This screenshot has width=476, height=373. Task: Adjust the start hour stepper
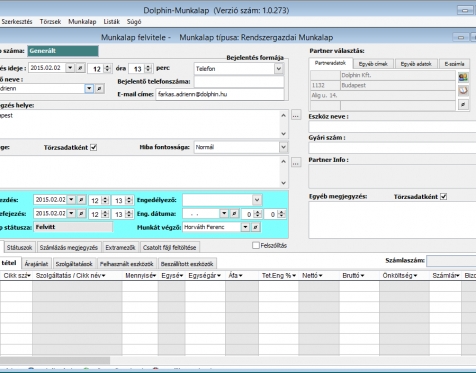[x=105, y=200]
